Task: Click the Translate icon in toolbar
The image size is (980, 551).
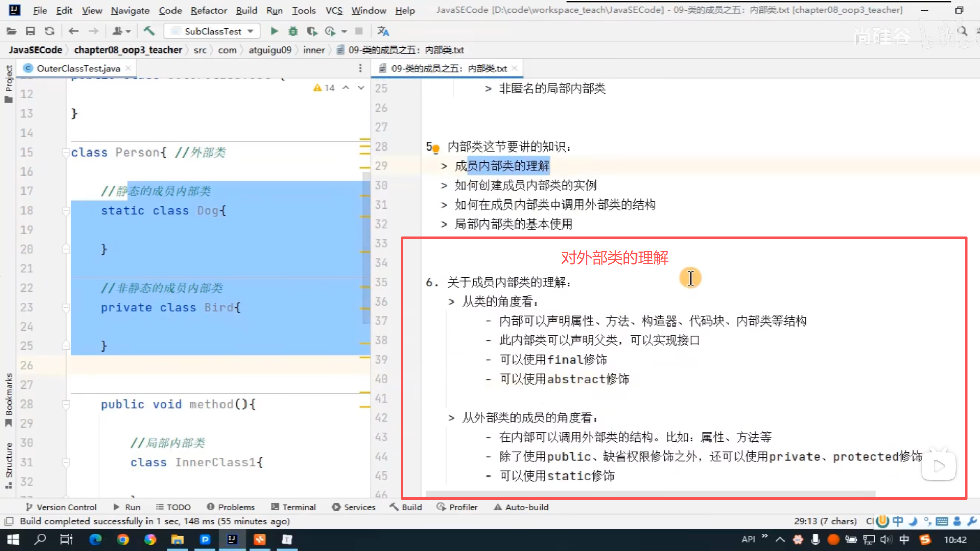Action: 383,31
